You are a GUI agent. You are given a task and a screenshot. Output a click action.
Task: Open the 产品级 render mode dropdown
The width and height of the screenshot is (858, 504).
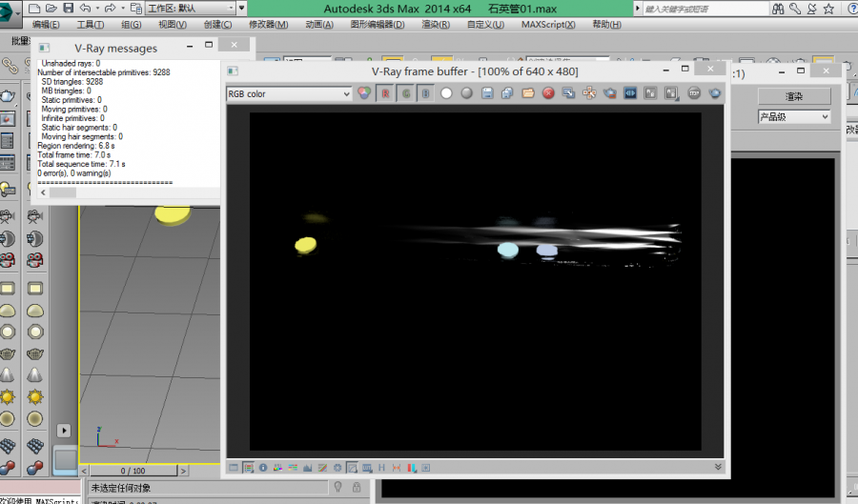[794, 117]
